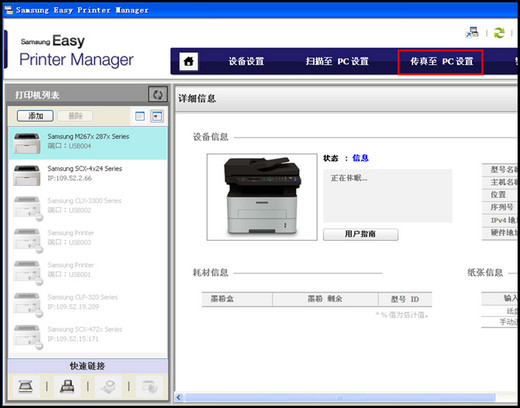Click Samsung SCX-4x24 printer icon
The height and width of the screenshot is (408, 520).
27,175
